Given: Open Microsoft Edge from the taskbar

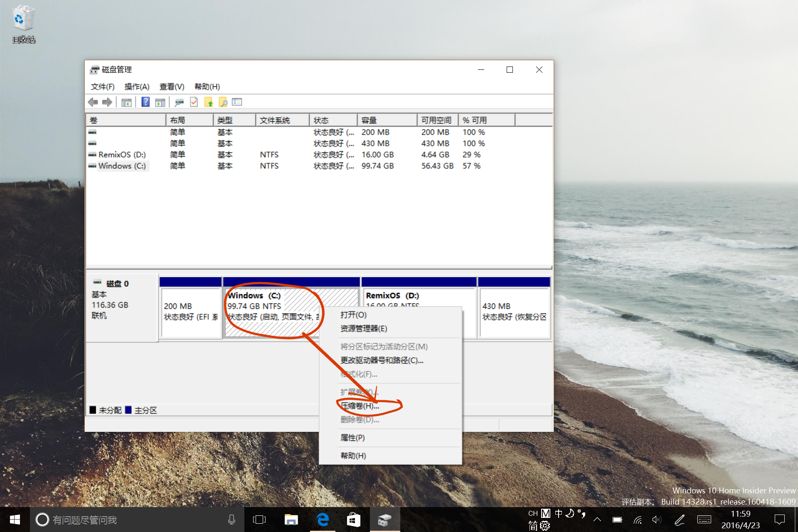Looking at the screenshot, I should 323,520.
